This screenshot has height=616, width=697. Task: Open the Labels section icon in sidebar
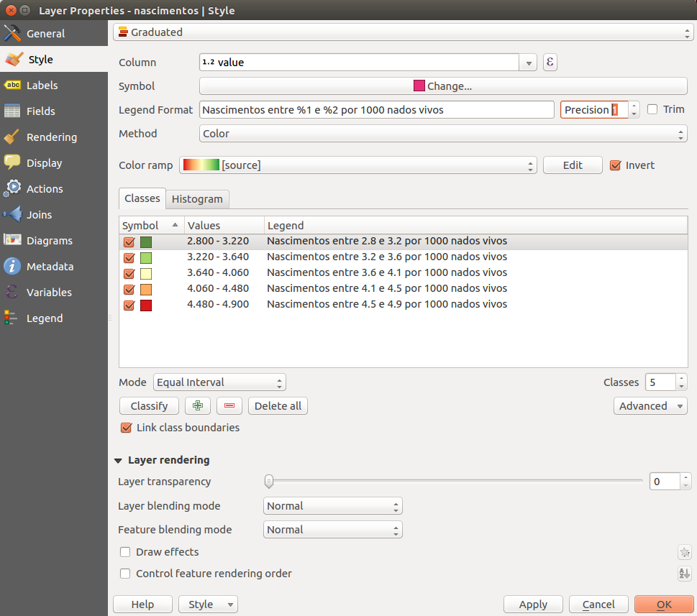coord(12,86)
